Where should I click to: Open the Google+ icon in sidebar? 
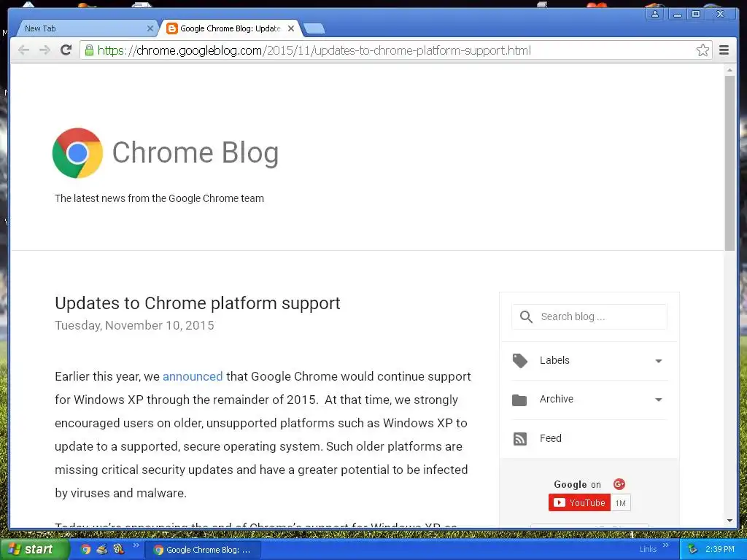619,484
